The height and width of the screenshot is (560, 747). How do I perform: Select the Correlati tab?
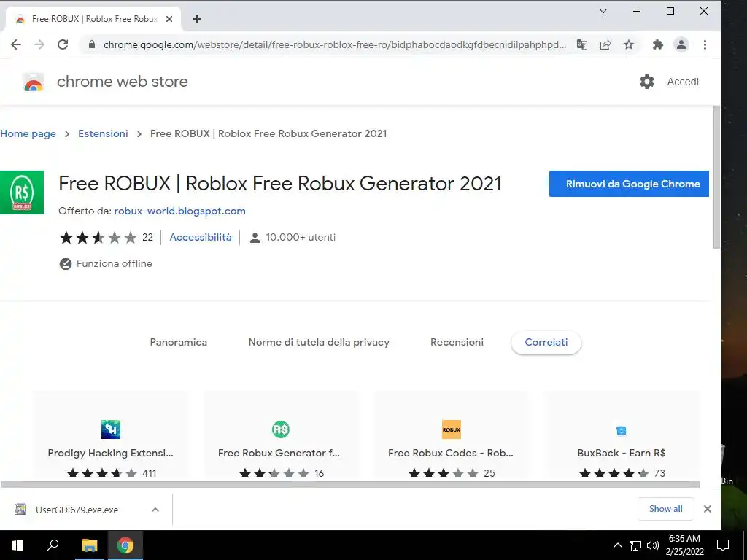[x=546, y=343]
